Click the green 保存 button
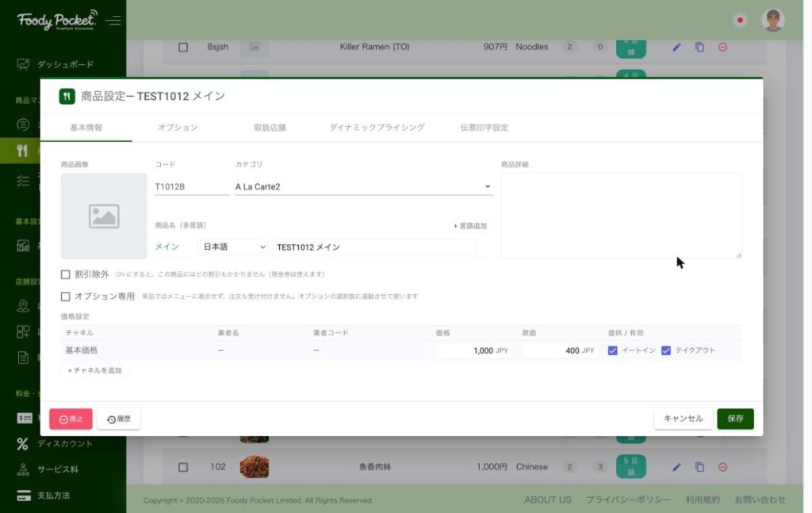The height and width of the screenshot is (513, 812). pyautogui.click(x=735, y=419)
